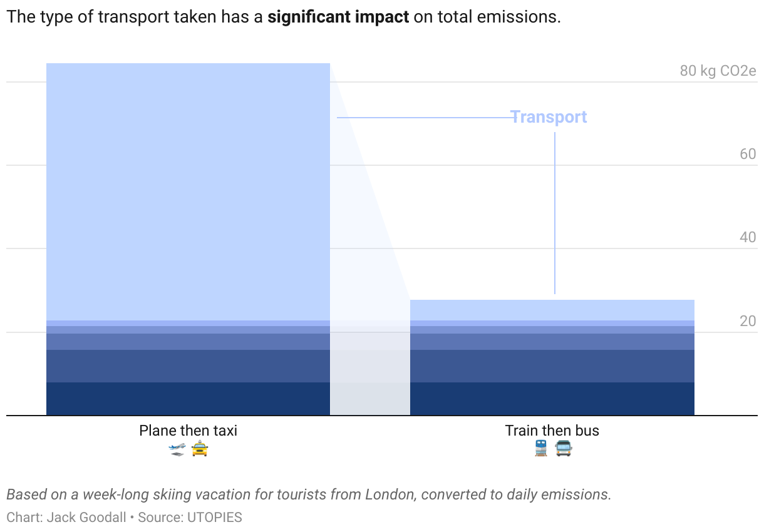The height and width of the screenshot is (532, 764).
Task: Click the yellow taxi emoji icon
Action: tap(199, 449)
